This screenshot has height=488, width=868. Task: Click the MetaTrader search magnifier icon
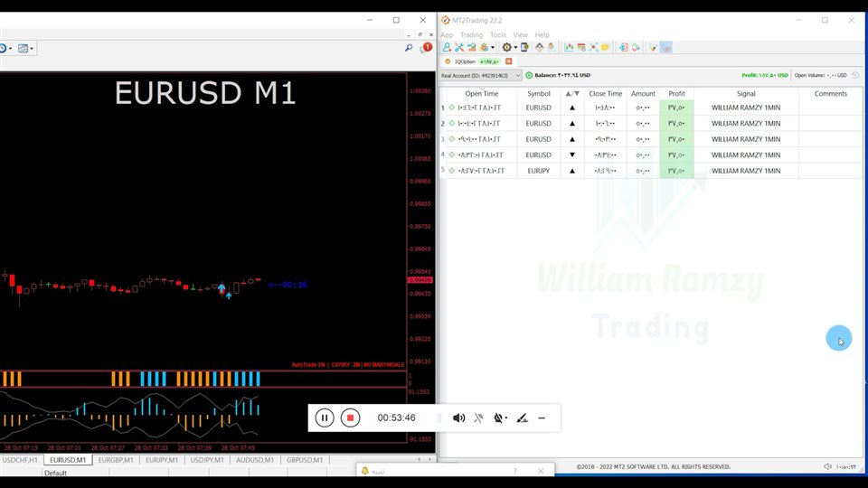409,48
